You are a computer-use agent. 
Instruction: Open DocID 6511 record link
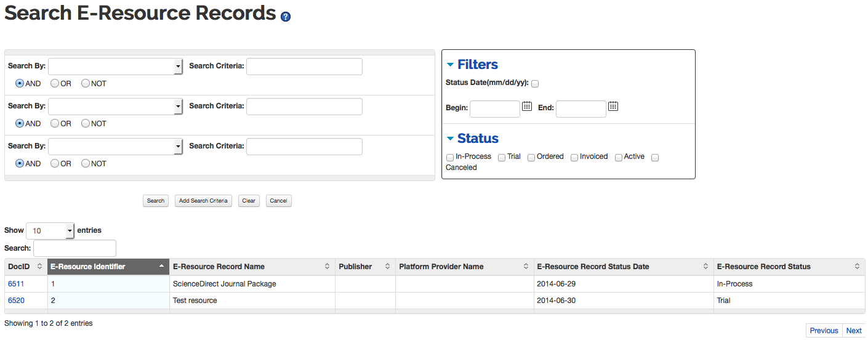click(x=16, y=284)
